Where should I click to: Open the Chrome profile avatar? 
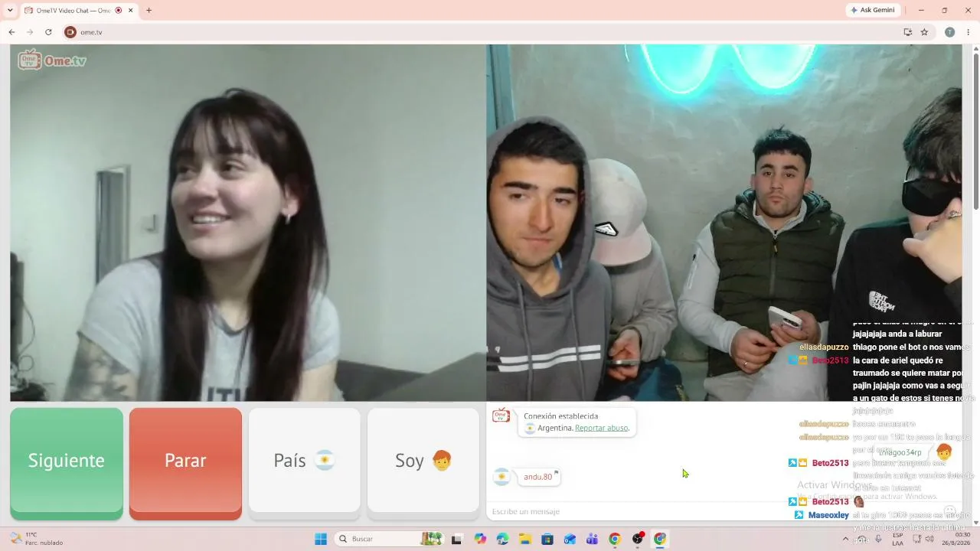click(949, 32)
